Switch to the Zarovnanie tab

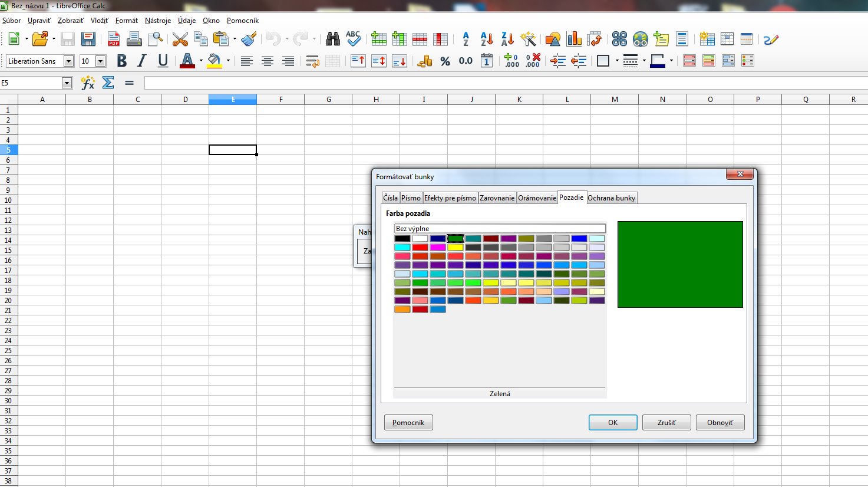point(497,198)
